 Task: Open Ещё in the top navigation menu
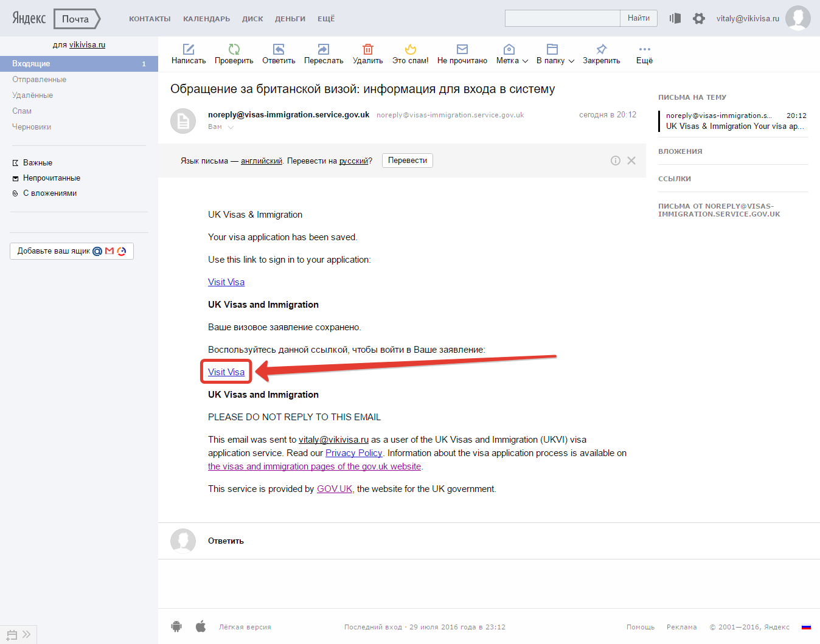[326, 19]
